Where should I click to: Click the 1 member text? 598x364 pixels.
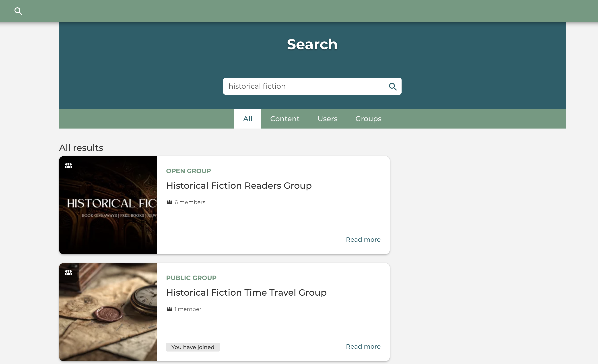point(188,309)
